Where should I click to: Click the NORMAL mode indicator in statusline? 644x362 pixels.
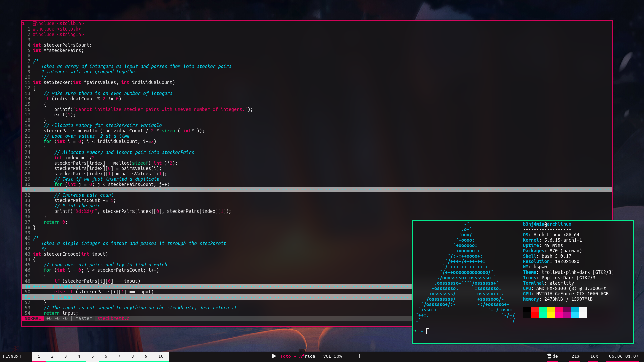[x=33, y=318]
